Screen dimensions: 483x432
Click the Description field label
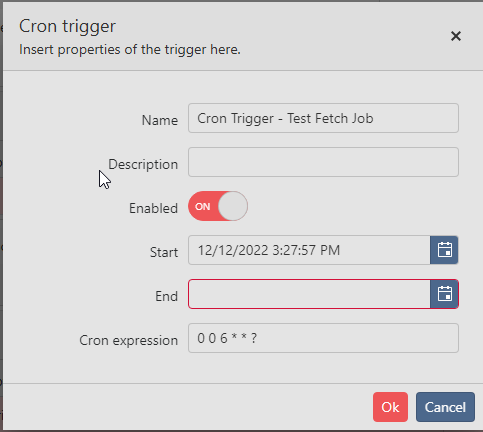pyautogui.click(x=143, y=164)
